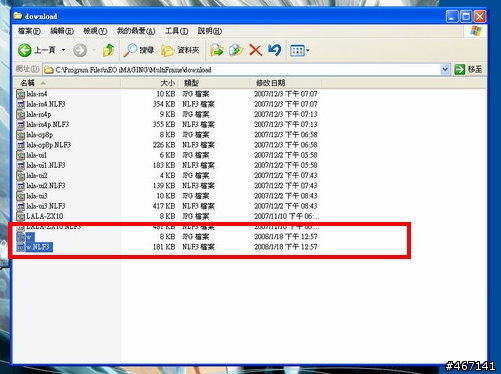501x374 pixels.
Task: Maximize the download window
Action: 466,16
